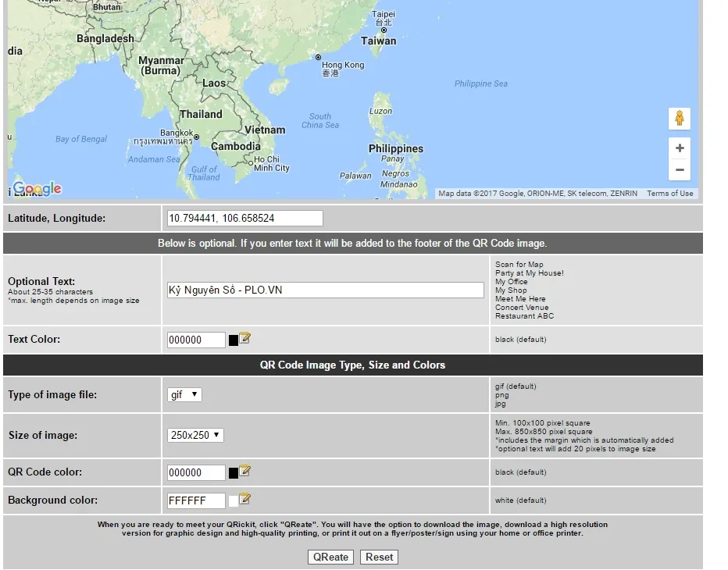The height and width of the screenshot is (570, 728).
Task: Zoom in on the map
Action: (679, 148)
